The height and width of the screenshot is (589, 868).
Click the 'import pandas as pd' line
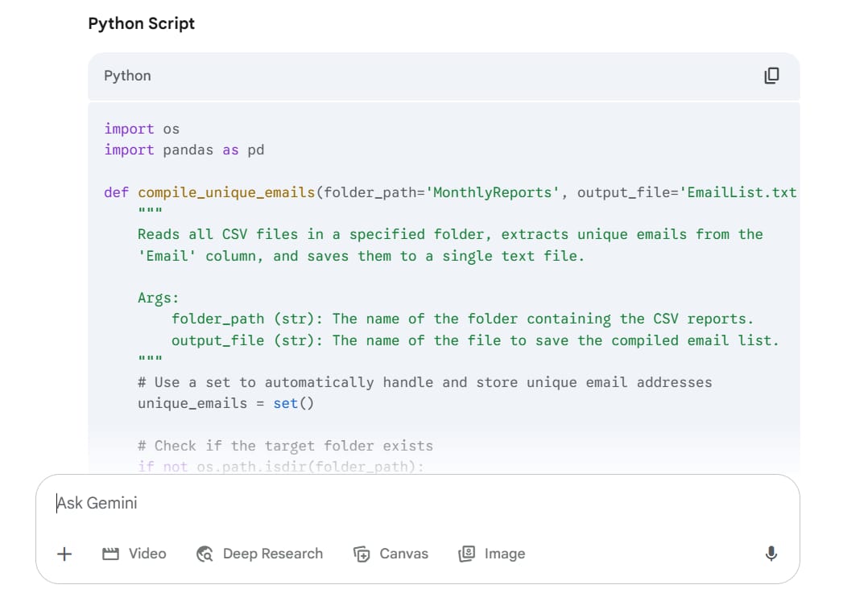coord(184,150)
